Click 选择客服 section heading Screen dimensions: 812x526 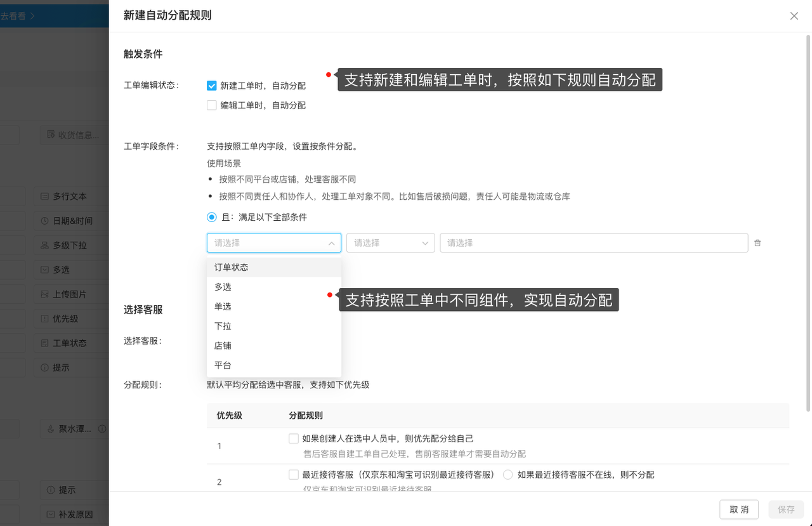tap(143, 310)
